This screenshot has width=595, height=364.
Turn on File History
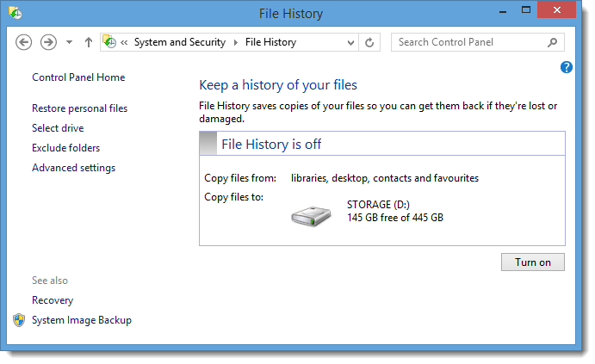(x=533, y=262)
